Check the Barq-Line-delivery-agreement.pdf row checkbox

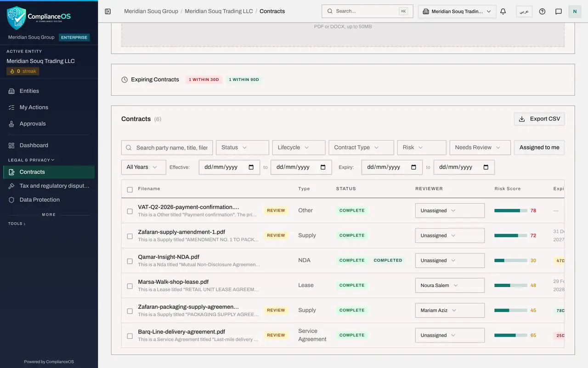coord(130,336)
